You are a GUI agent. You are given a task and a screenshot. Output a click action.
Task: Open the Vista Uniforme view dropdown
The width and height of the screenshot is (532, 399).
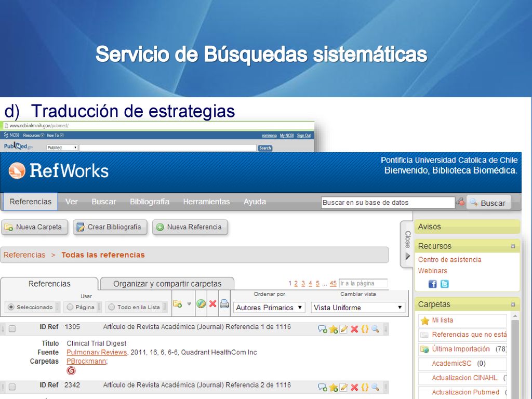358,308
